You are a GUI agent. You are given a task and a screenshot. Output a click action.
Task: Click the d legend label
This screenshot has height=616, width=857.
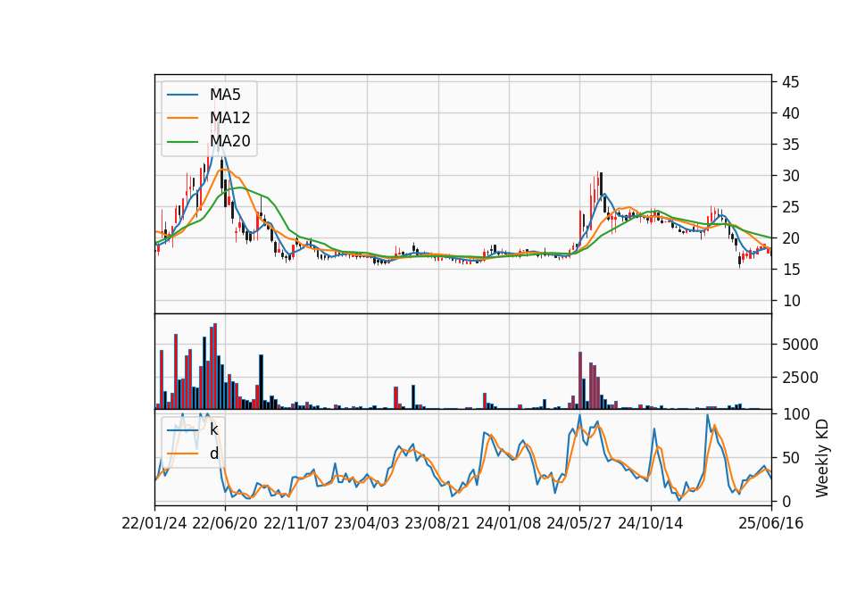tap(213, 454)
